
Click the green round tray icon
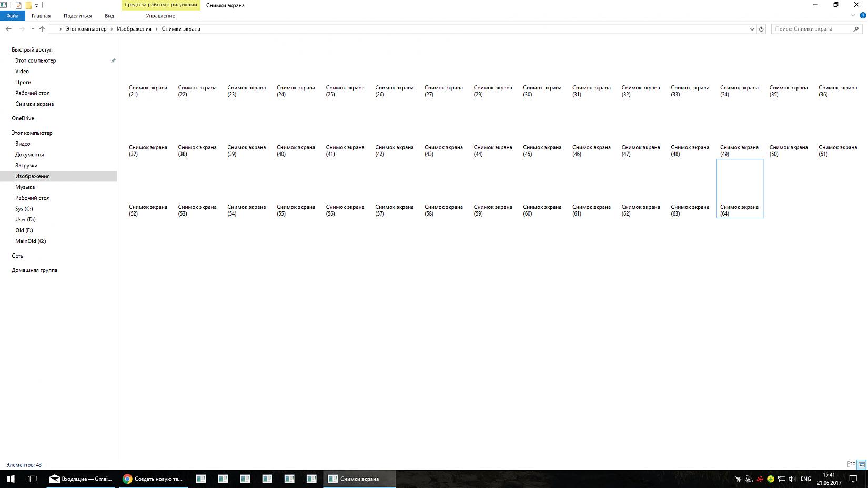tap(771, 479)
